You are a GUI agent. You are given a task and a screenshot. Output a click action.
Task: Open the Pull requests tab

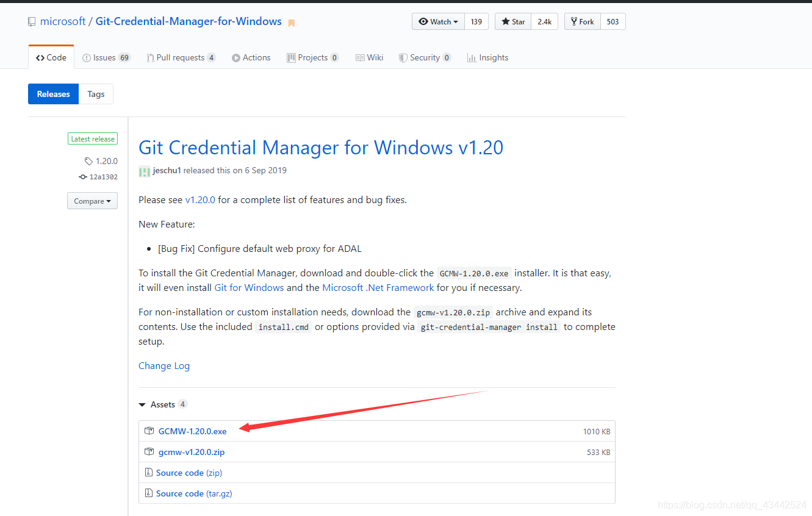click(x=181, y=57)
